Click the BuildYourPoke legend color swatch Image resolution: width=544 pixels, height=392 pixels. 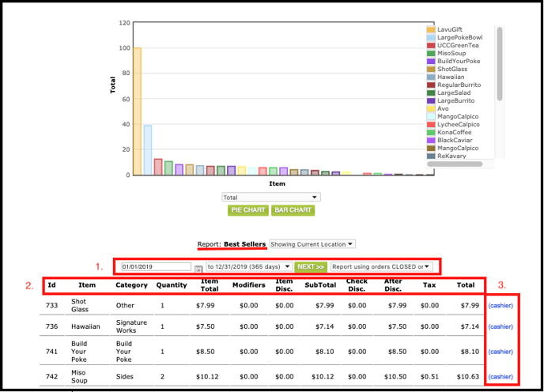click(431, 62)
